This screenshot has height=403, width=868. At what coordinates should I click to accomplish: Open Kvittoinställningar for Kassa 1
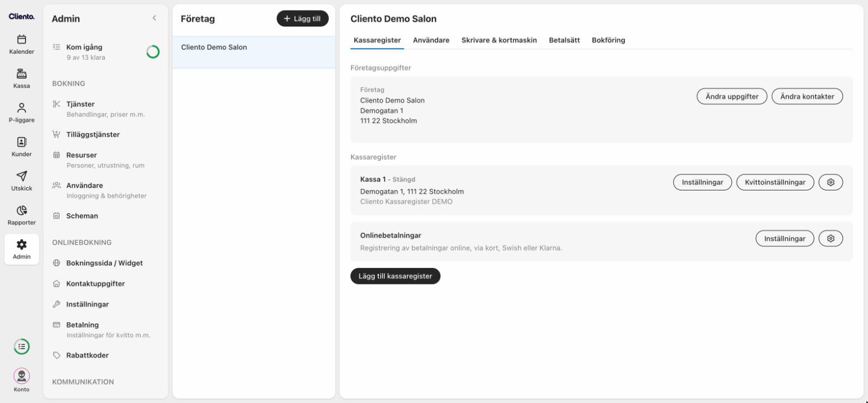[x=775, y=182]
